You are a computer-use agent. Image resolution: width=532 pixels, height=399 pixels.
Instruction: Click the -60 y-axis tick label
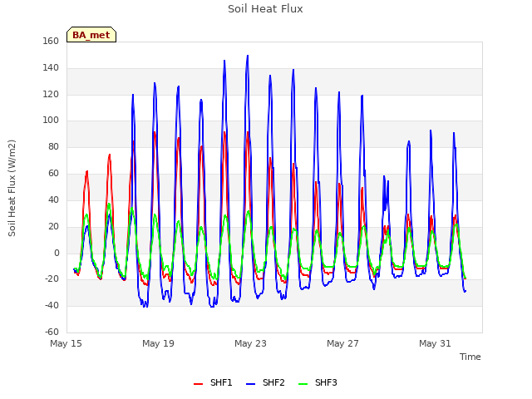tap(52, 332)
